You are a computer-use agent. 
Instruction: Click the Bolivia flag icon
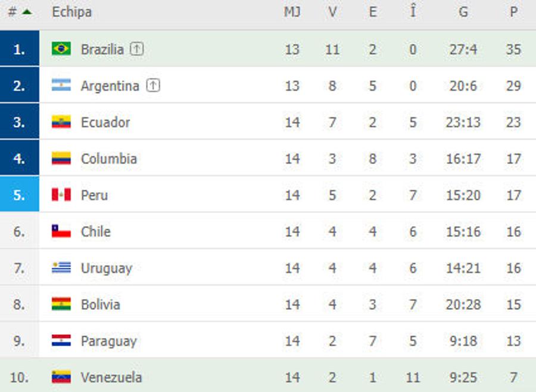click(x=61, y=304)
